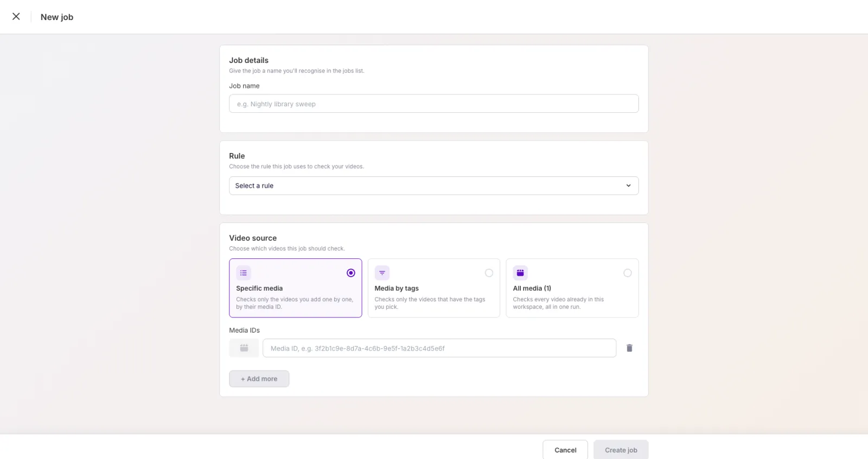Click the New job title text
Screen dimensions: 868x459
point(57,17)
